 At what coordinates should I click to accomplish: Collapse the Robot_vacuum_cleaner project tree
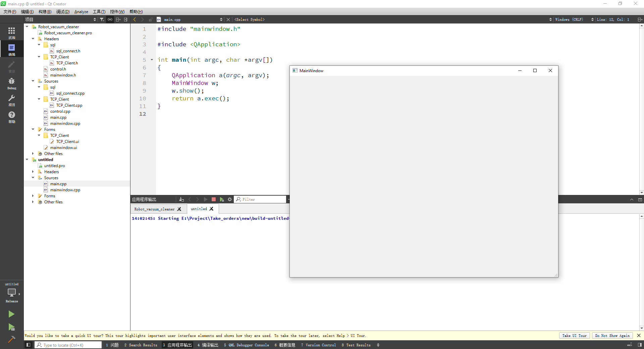(27, 27)
